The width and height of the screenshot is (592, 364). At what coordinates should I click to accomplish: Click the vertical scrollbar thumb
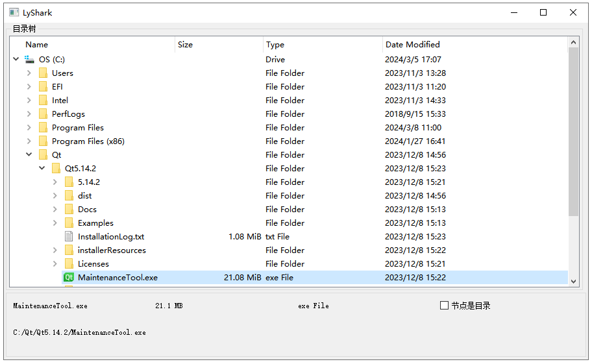(x=574, y=132)
